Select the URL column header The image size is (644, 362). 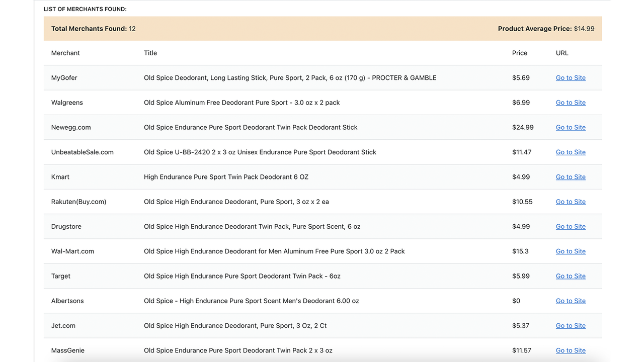(x=561, y=53)
